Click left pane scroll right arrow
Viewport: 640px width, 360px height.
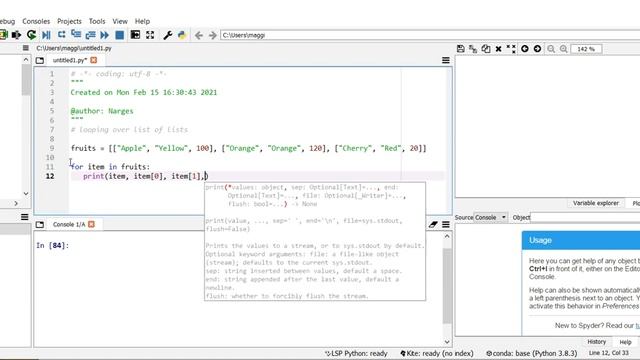coord(16,203)
